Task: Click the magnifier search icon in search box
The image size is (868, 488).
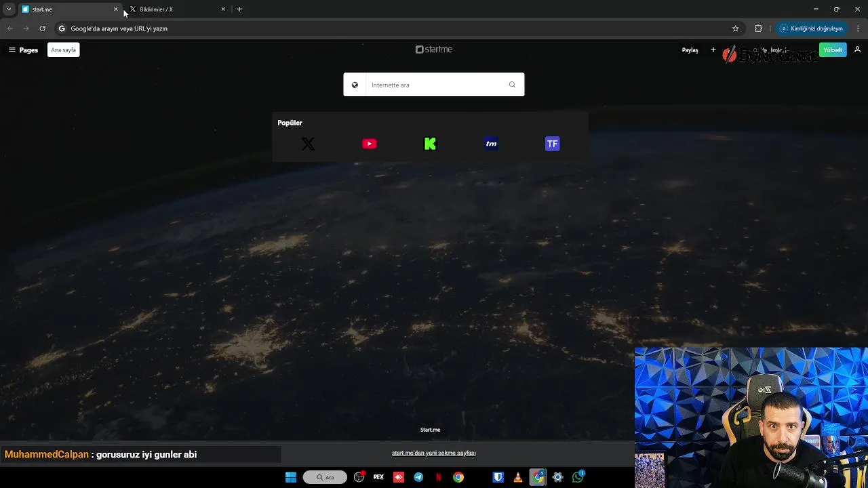Action: (512, 85)
